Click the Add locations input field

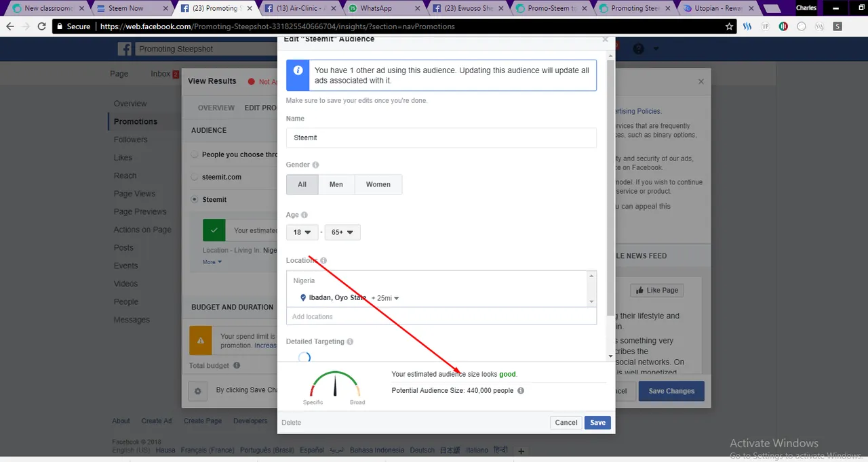tap(441, 316)
